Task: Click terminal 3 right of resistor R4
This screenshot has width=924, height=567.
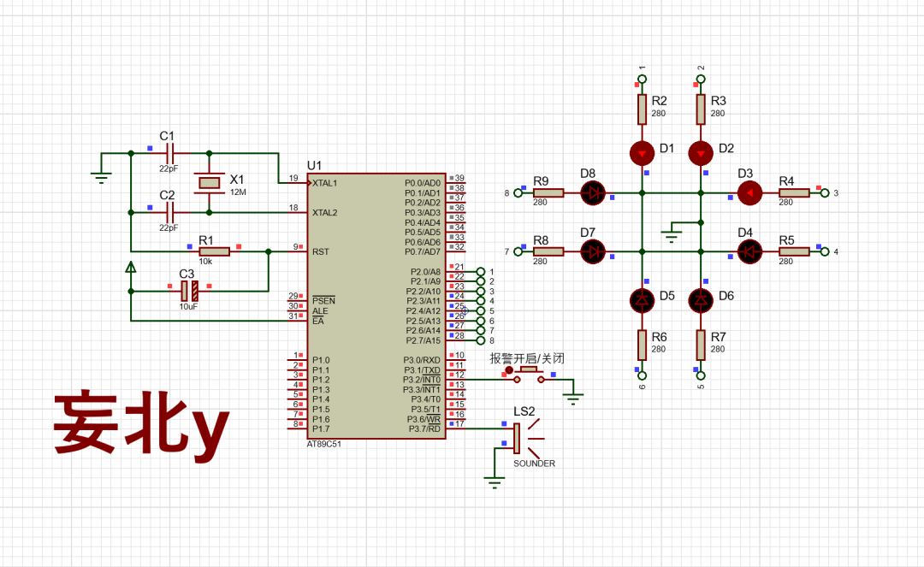Action: point(825,192)
